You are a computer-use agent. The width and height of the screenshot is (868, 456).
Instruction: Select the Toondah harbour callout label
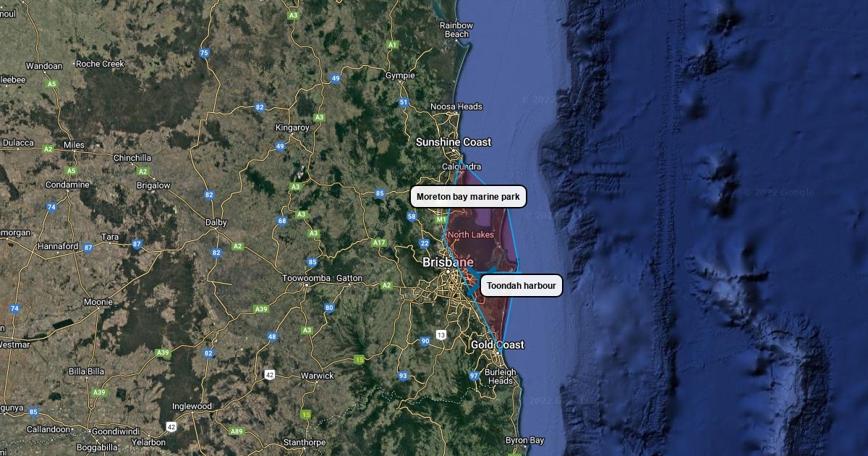521,286
